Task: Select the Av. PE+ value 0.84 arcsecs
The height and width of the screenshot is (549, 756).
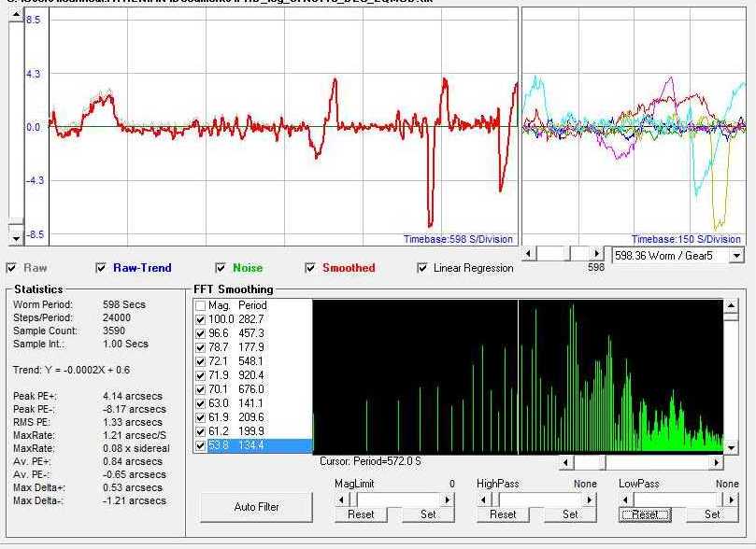Action: tap(133, 461)
